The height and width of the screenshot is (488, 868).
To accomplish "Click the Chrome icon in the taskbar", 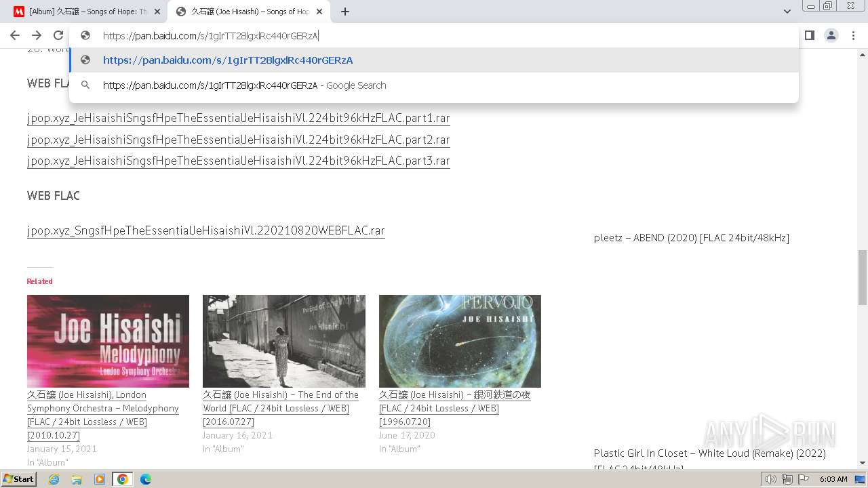I will click(x=123, y=479).
